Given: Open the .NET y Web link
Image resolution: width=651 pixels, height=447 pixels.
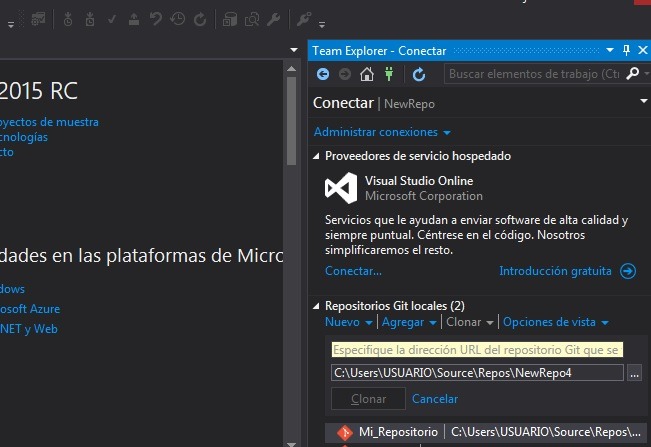Looking at the screenshot, I should pos(29,329).
